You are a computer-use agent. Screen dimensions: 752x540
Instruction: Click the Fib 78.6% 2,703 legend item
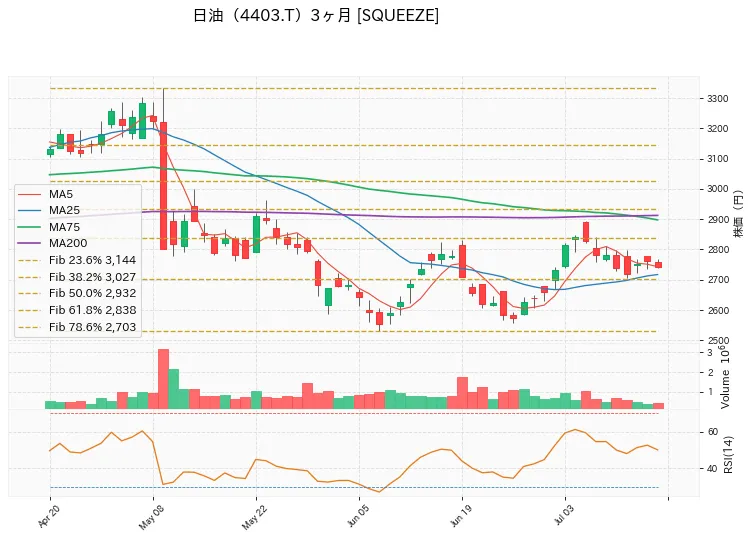click(77, 327)
